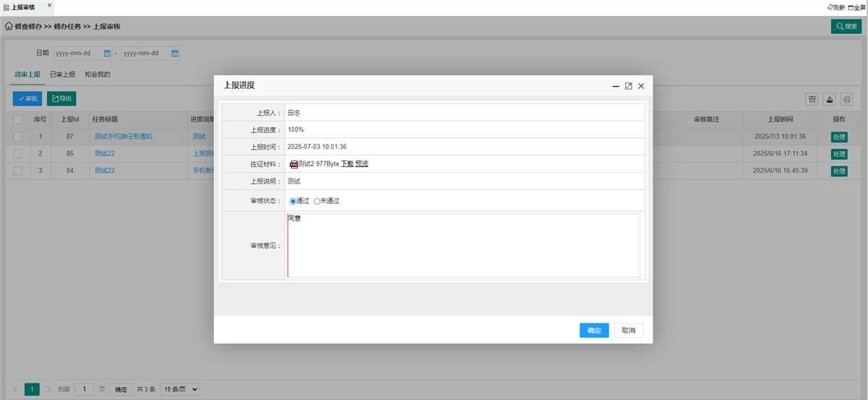The height and width of the screenshot is (400, 868).
Task: Switch to the 知会我的 tab
Action: coord(97,75)
